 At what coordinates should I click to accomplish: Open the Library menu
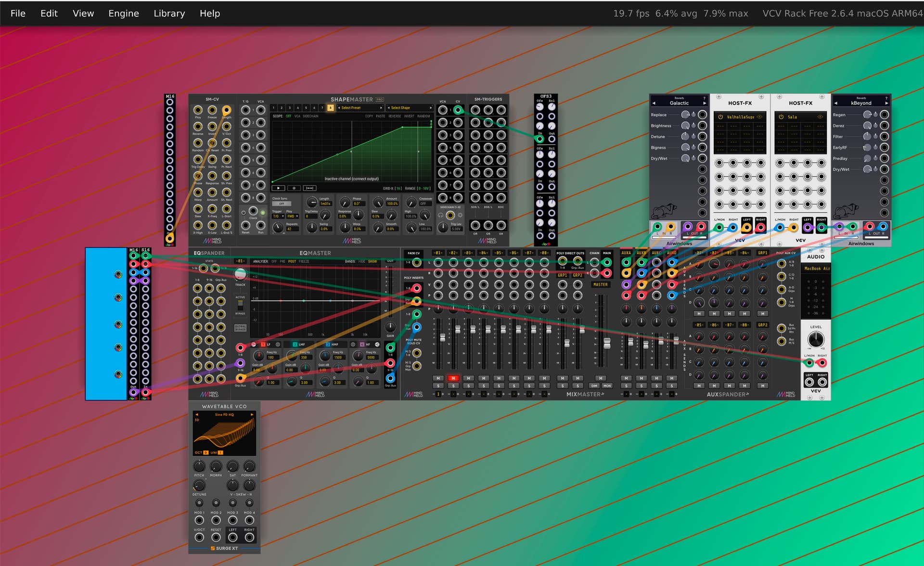point(169,13)
